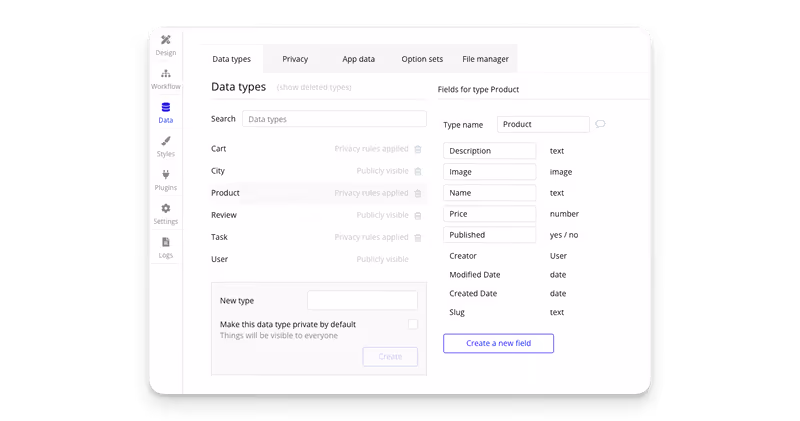Click the Price field name box

pyautogui.click(x=490, y=213)
